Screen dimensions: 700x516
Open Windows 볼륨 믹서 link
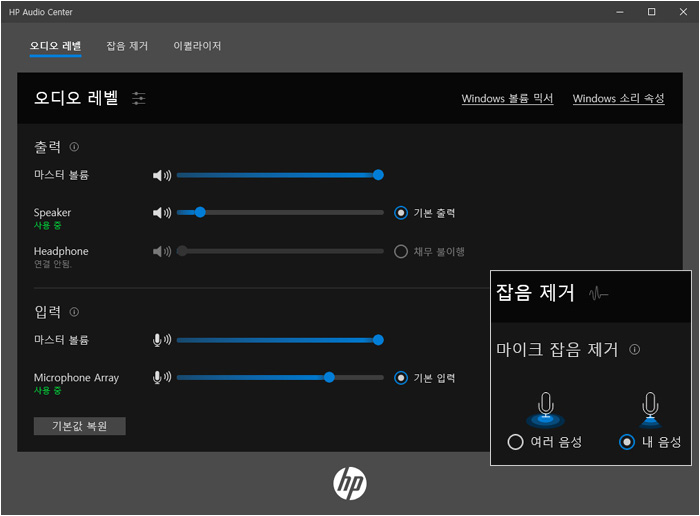pos(507,98)
